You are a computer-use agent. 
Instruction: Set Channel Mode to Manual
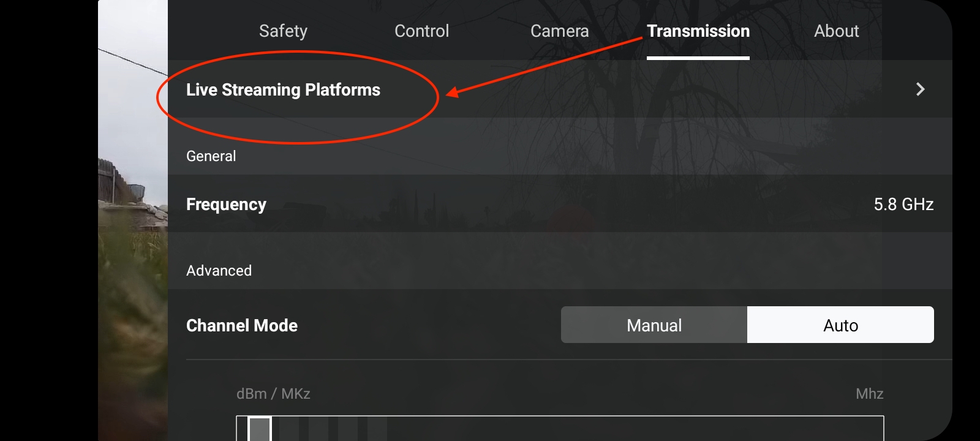tap(654, 325)
